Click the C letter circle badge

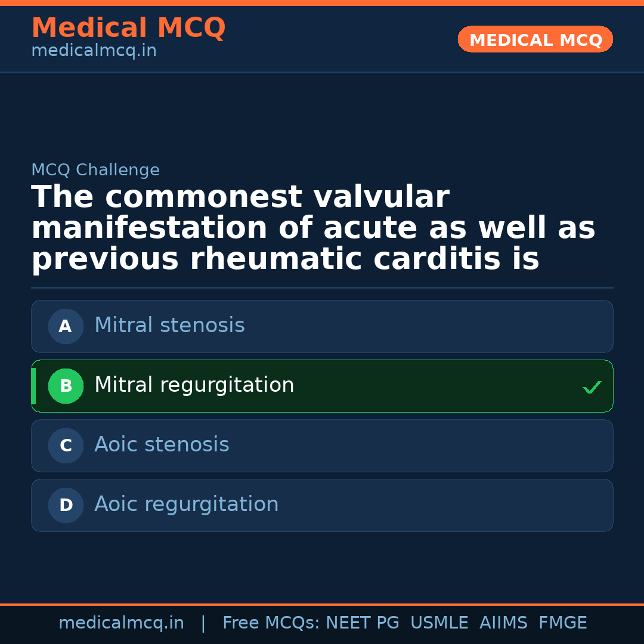click(66, 445)
